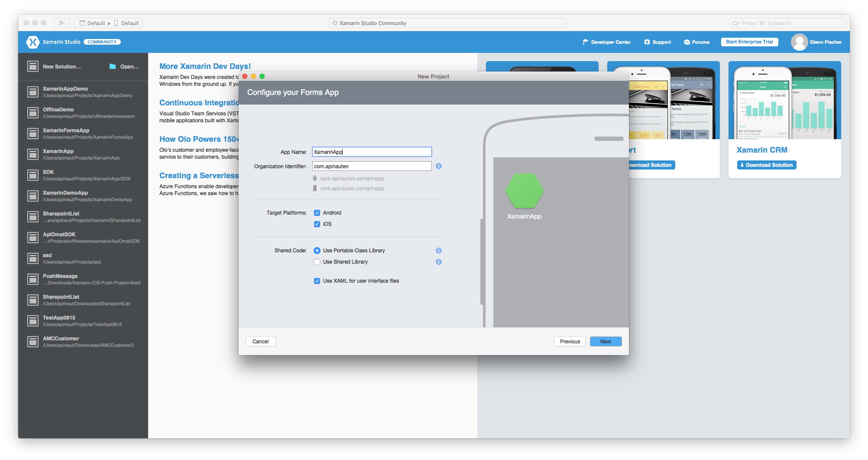Open the Default device target selector
868x460 pixels.
127,23
